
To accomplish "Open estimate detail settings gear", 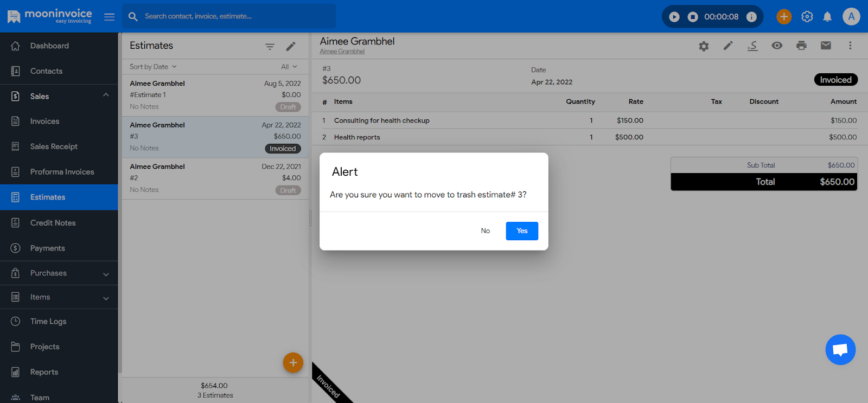I will click(704, 46).
